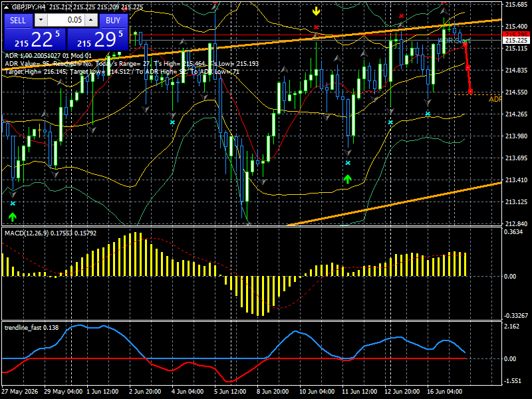Click the sell price 215.22 panel
The width and height of the screenshot is (532, 399).
pyautogui.click(x=35, y=39)
